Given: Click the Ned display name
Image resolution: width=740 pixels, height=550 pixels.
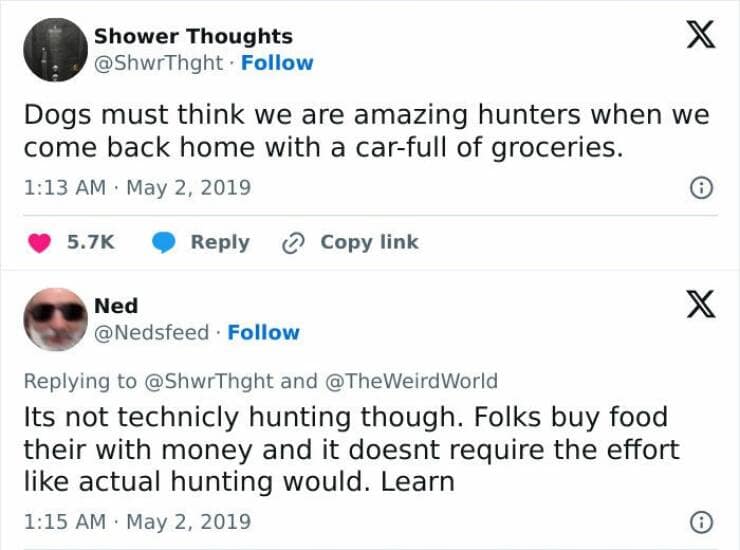Looking at the screenshot, I should (116, 306).
